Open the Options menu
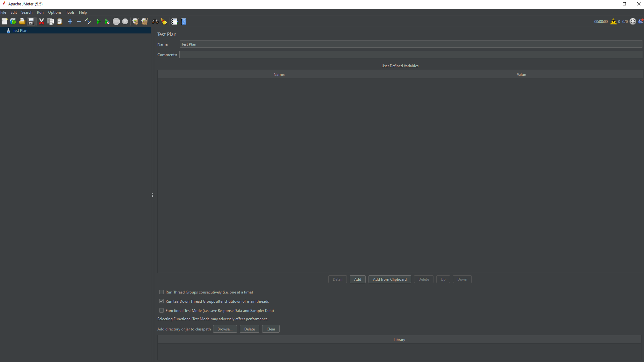Image resolution: width=644 pixels, height=362 pixels. tap(54, 12)
